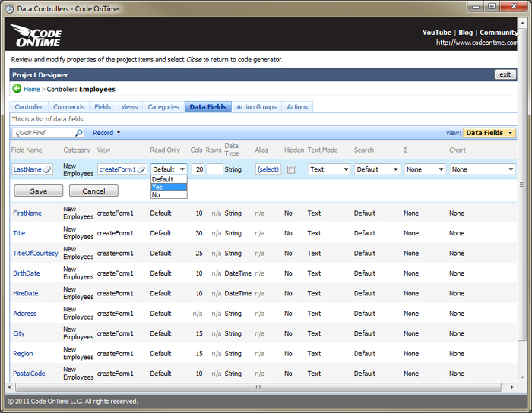Click the title bar application icon

tap(9, 9)
